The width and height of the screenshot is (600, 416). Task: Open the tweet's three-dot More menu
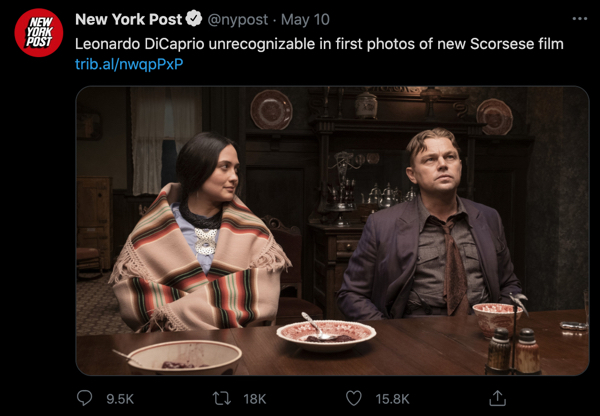[579, 19]
